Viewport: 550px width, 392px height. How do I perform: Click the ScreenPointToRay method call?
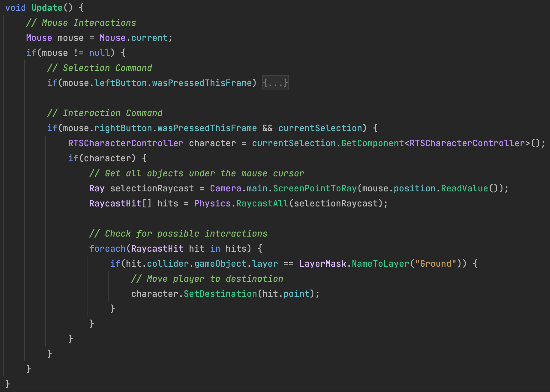[x=315, y=188]
